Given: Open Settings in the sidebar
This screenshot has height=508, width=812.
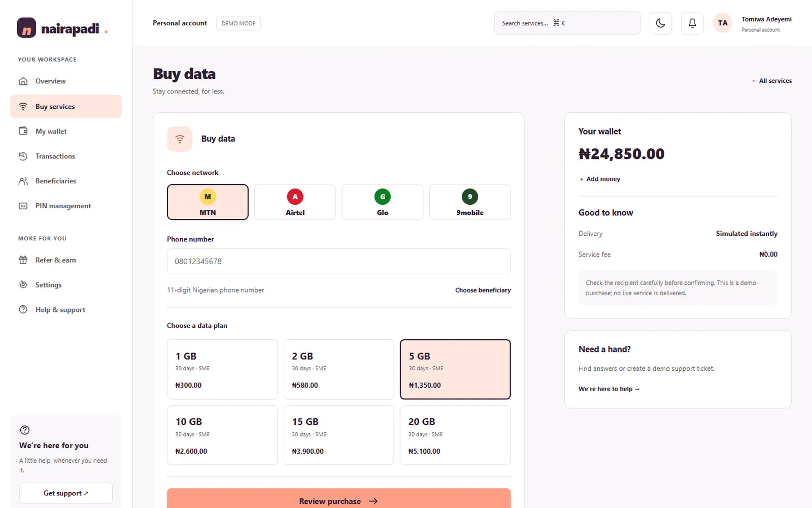Looking at the screenshot, I should coord(66,285).
